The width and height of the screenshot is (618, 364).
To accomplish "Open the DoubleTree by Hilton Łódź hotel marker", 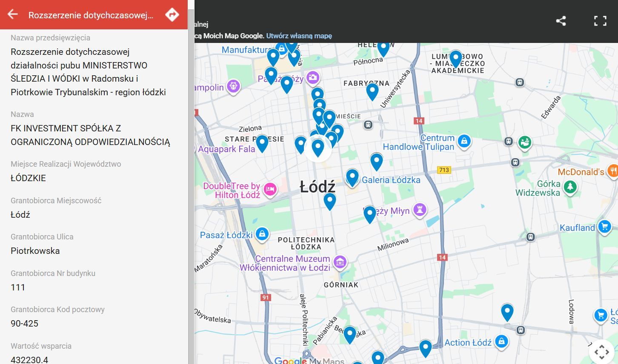I will coord(270,189).
